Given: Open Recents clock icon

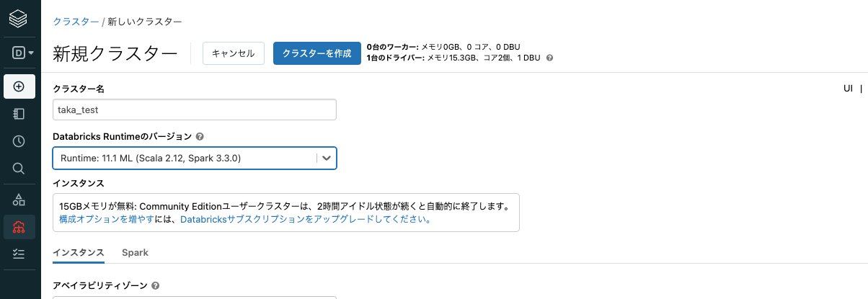Looking at the screenshot, I should (x=19, y=141).
